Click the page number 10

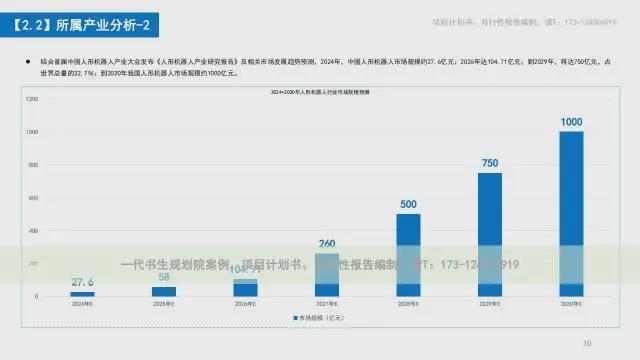coord(587,344)
